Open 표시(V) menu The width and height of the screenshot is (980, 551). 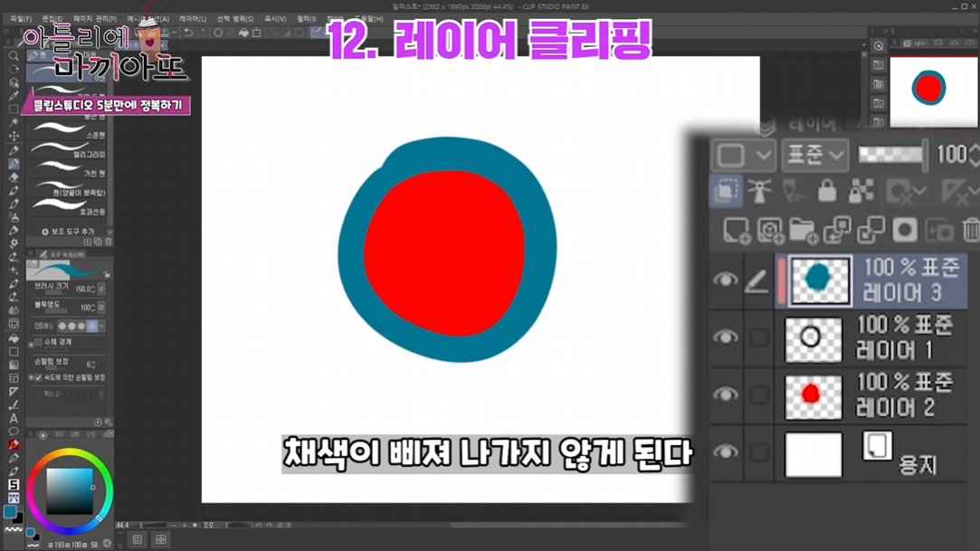tap(275, 19)
